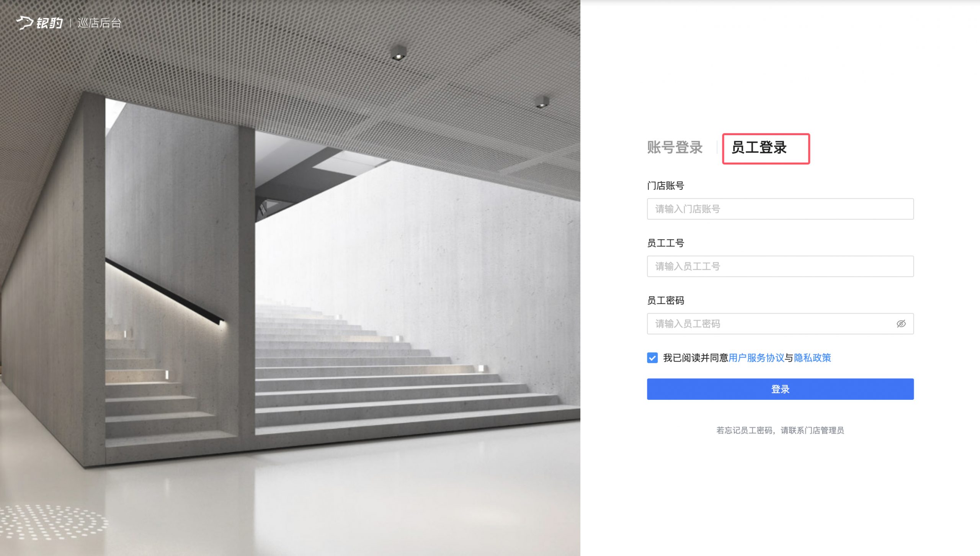The height and width of the screenshot is (556, 980).
Task: Click the forgotten password hint text
Action: [x=780, y=430]
